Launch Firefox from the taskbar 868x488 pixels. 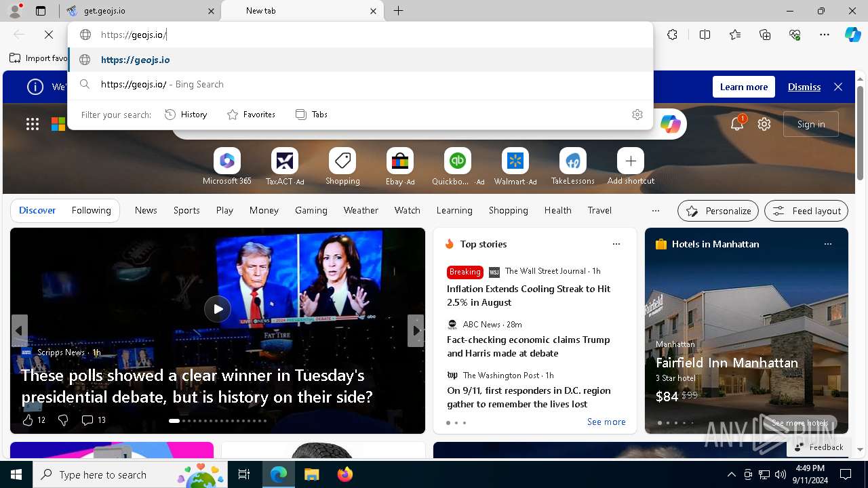point(345,474)
